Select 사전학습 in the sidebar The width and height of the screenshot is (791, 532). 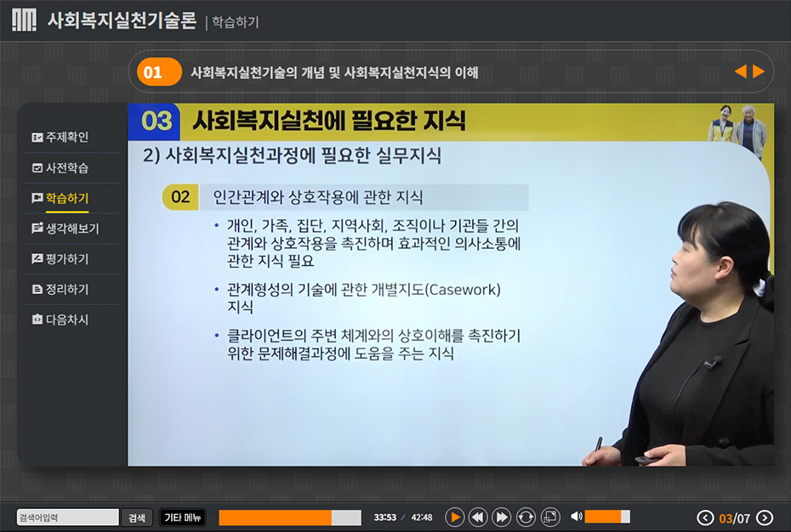click(66, 167)
